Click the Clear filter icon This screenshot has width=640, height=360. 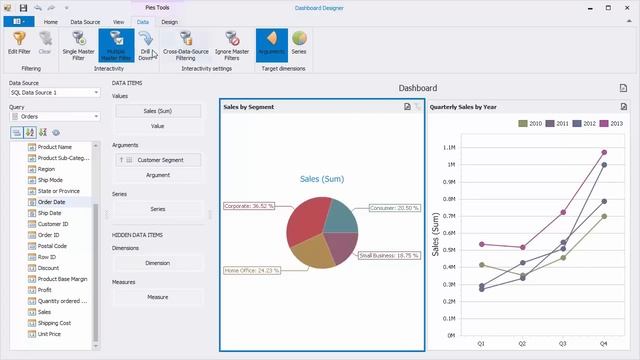click(45, 39)
